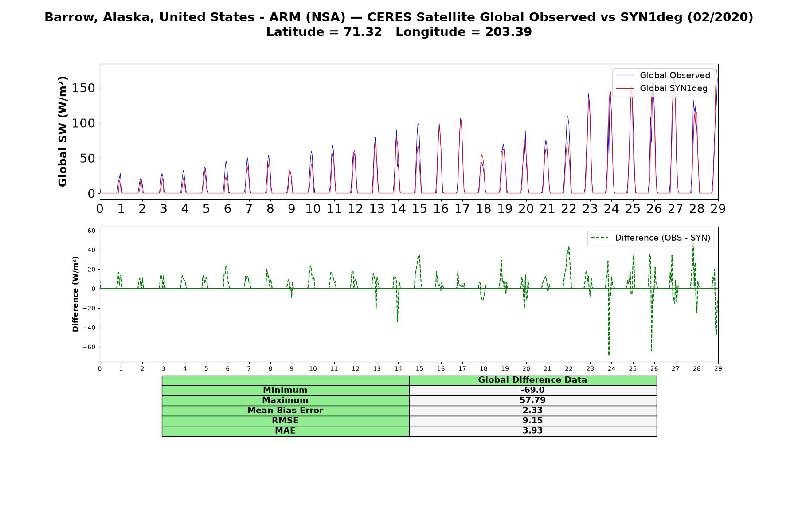This screenshot has width=798, height=532.
Task: Click the -60 tick label on difference axis
Action: (x=89, y=347)
